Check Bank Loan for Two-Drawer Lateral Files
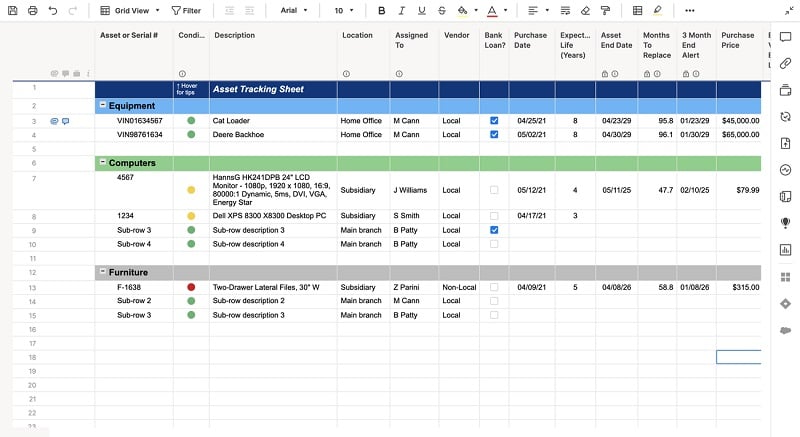The image size is (800, 437). 494,287
